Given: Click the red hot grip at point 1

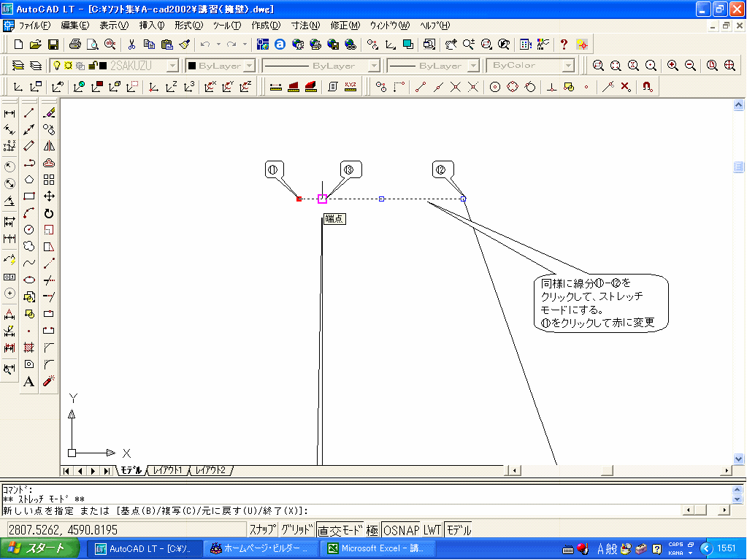Looking at the screenshot, I should click(299, 199).
